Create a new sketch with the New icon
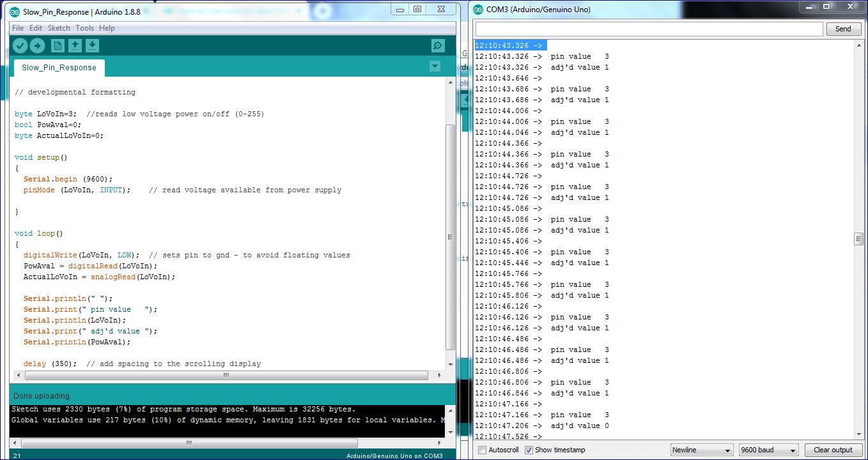The image size is (868, 460). [56, 45]
